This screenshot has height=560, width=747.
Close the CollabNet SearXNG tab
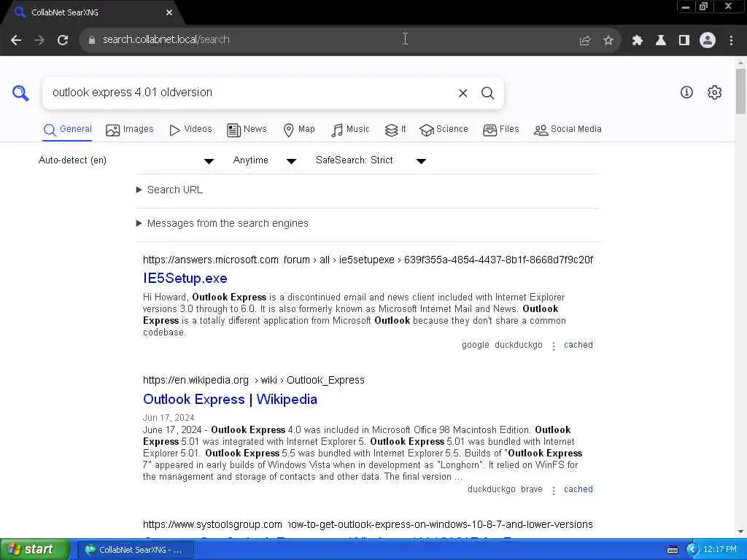(169, 13)
